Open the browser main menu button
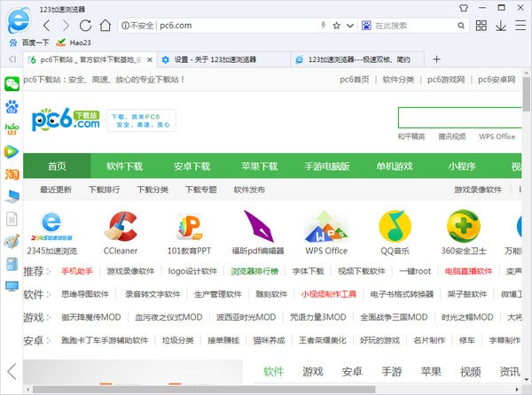This screenshot has width=532, height=395. pyautogui.click(x=512, y=26)
